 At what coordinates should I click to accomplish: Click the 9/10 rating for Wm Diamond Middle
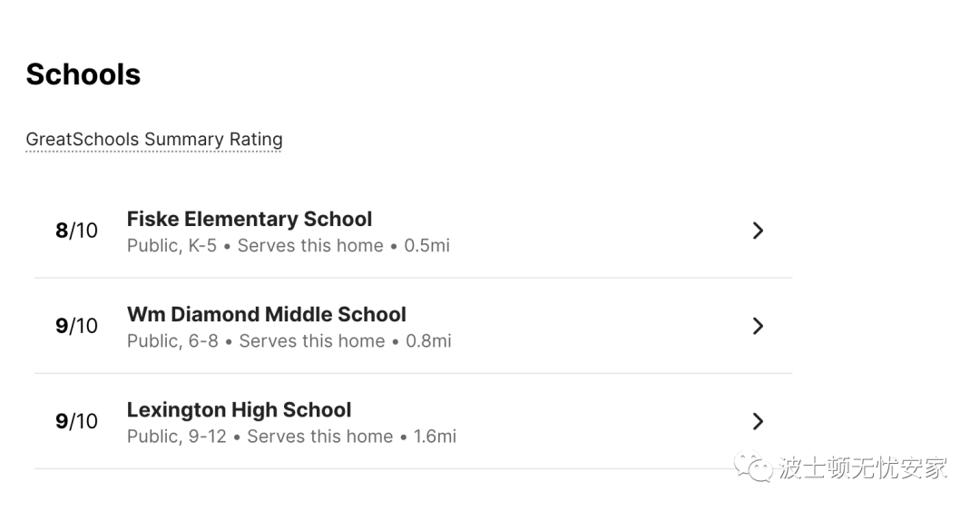click(x=76, y=326)
